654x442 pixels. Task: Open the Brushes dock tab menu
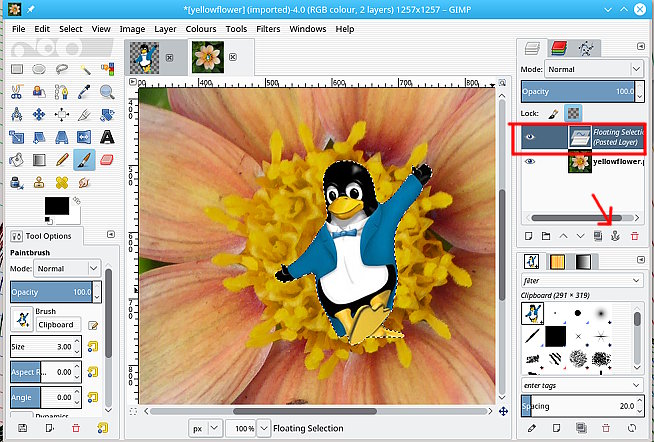pos(641,260)
